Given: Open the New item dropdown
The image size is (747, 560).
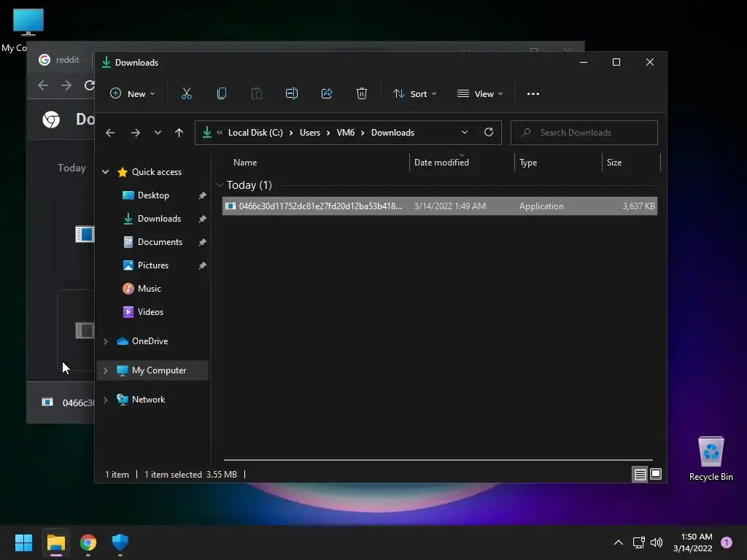Looking at the screenshot, I should tap(133, 94).
